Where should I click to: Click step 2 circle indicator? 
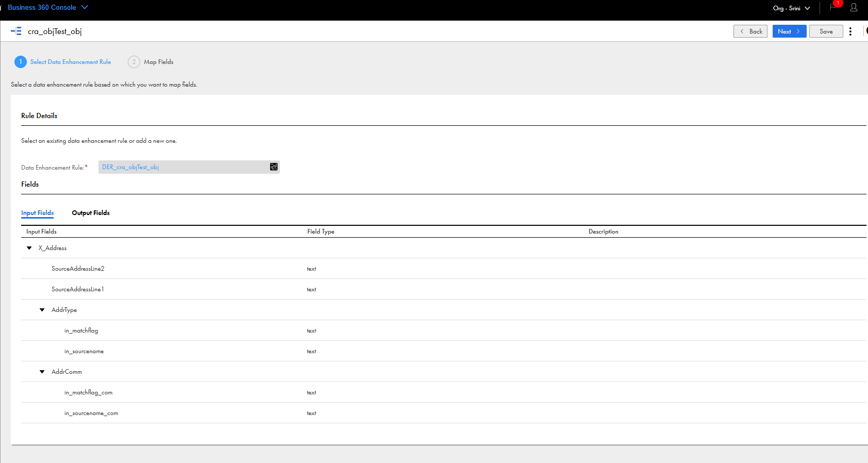click(x=134, y=62)
